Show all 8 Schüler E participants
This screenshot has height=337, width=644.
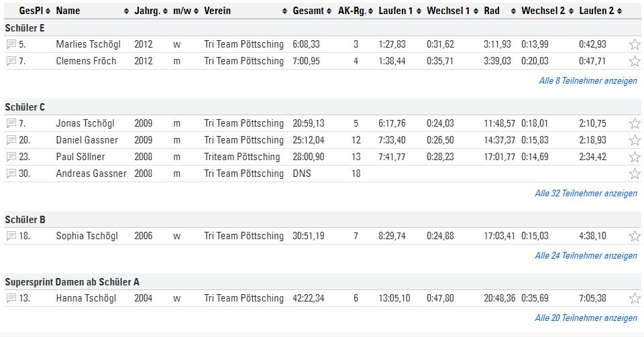[x=588, y=81]
